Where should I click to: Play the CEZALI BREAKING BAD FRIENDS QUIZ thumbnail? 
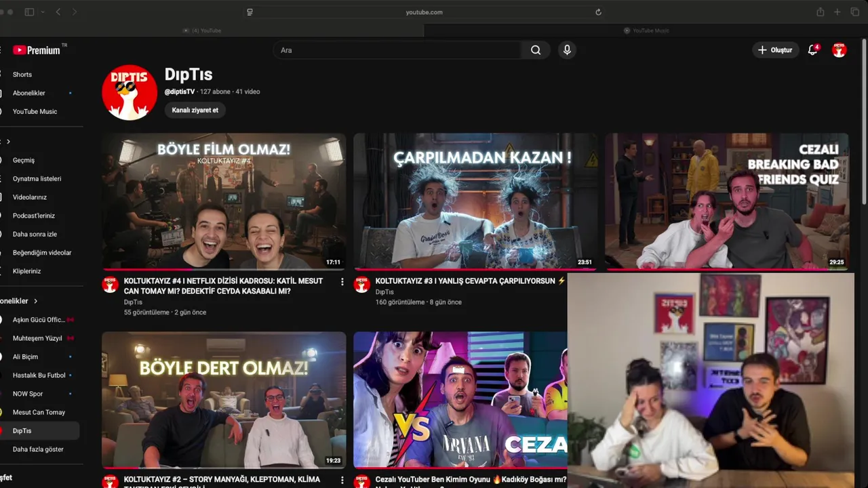pyautogui.click(x=727, y=201)
